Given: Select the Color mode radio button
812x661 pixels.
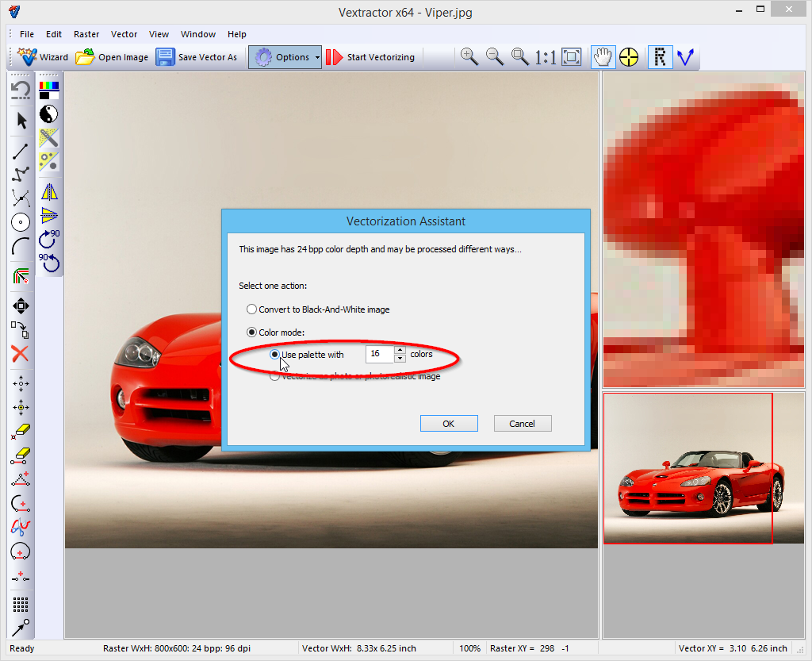Looking at the screenshot, I should [x=252, y=332].
